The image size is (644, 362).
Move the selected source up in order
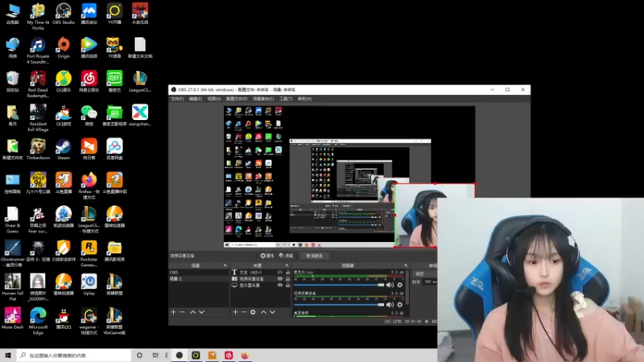[x=263, y=312]
